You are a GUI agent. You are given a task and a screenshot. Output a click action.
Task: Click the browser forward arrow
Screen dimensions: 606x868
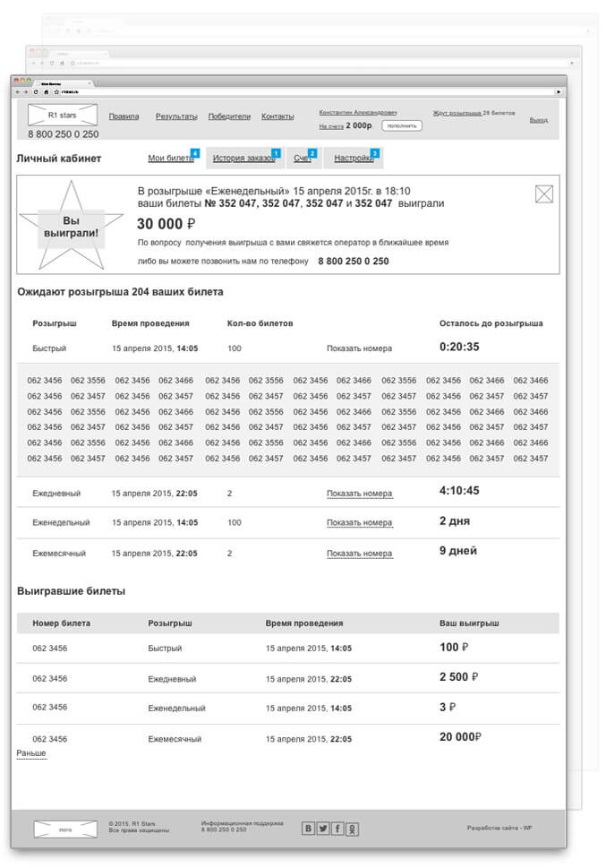pyautogui.click(x=25, y=92)
